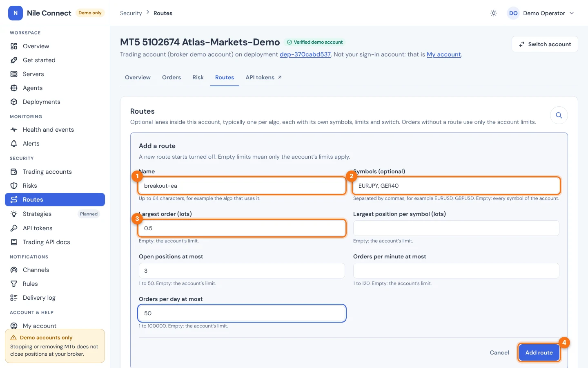The width and height of the screenshot is (588, 368).
Task: Open Agents in the sidebar
Action: 55,88
